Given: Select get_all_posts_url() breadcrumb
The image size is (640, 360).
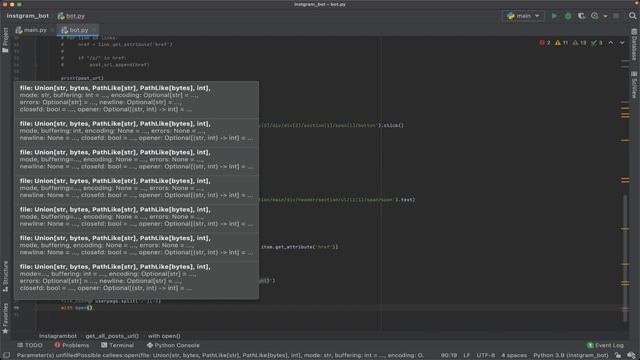Looking at the screenshot, I should click(112, 336).
